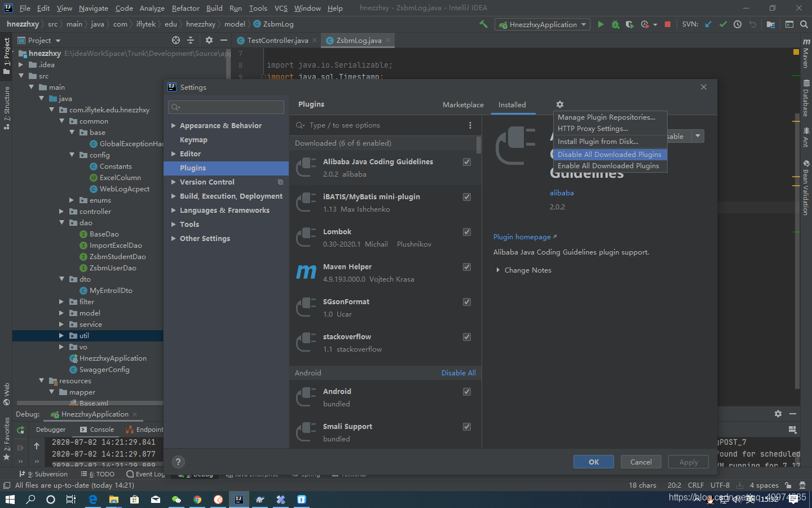Select Disable All Downloaded Plugins
The width and height of the screenshot is (812, 508).
click(x=610, y=154)
